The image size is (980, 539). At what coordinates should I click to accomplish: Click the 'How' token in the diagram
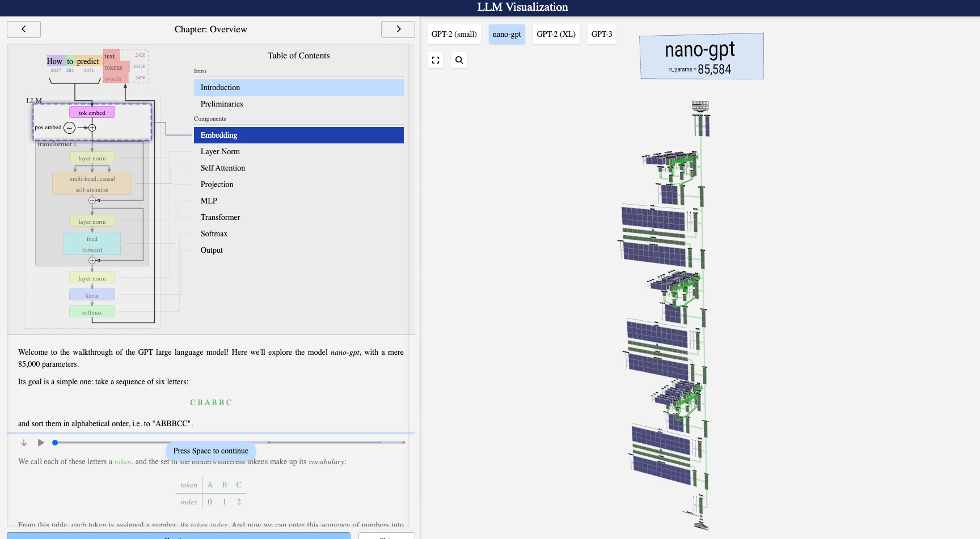coord(54,61)
